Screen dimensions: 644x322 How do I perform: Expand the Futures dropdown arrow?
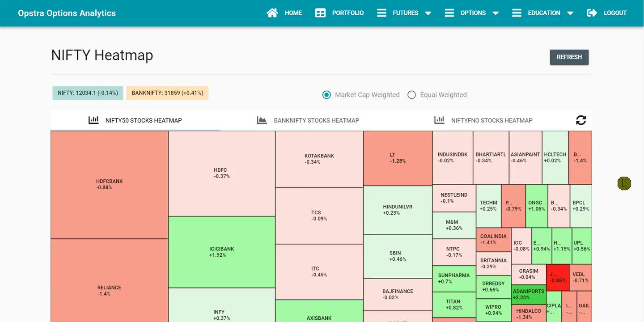[428, 13]
